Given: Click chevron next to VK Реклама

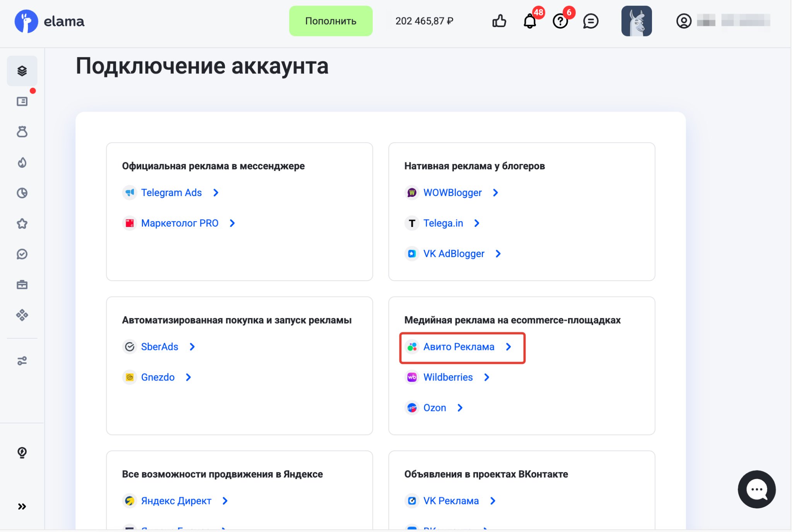Looking at the screenshot, I should [492, 501].
